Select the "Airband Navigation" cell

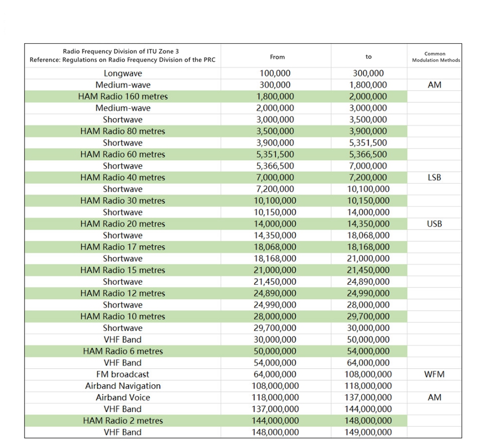point(123,386)
